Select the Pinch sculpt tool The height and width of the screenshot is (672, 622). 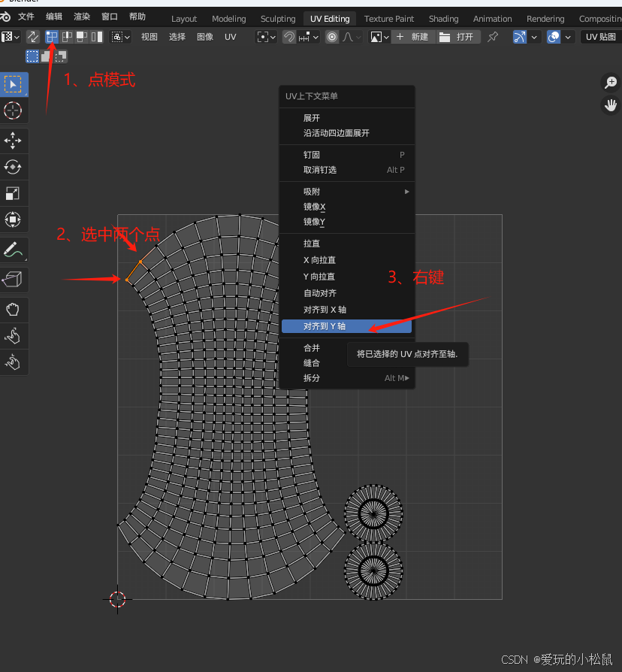(x=14, y=362)
